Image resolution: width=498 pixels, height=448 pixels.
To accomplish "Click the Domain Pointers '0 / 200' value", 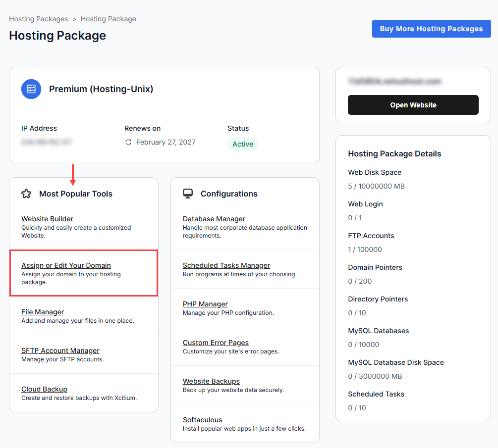I will point(360,282).
